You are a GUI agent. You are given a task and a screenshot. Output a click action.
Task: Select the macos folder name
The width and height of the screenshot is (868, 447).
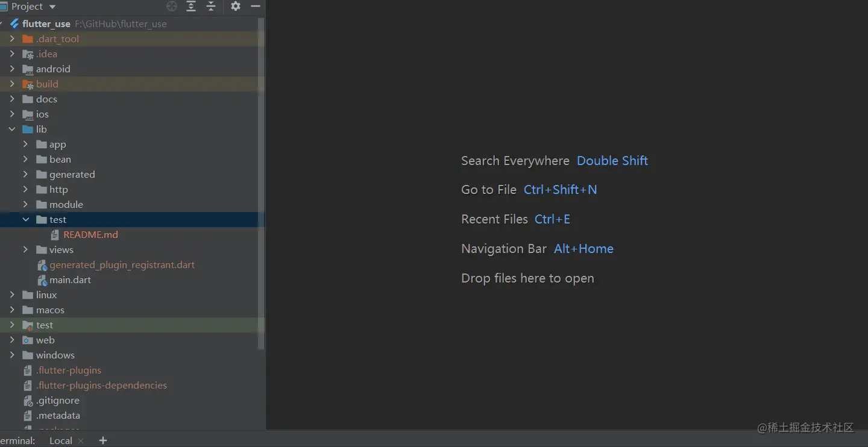(50, 310)
